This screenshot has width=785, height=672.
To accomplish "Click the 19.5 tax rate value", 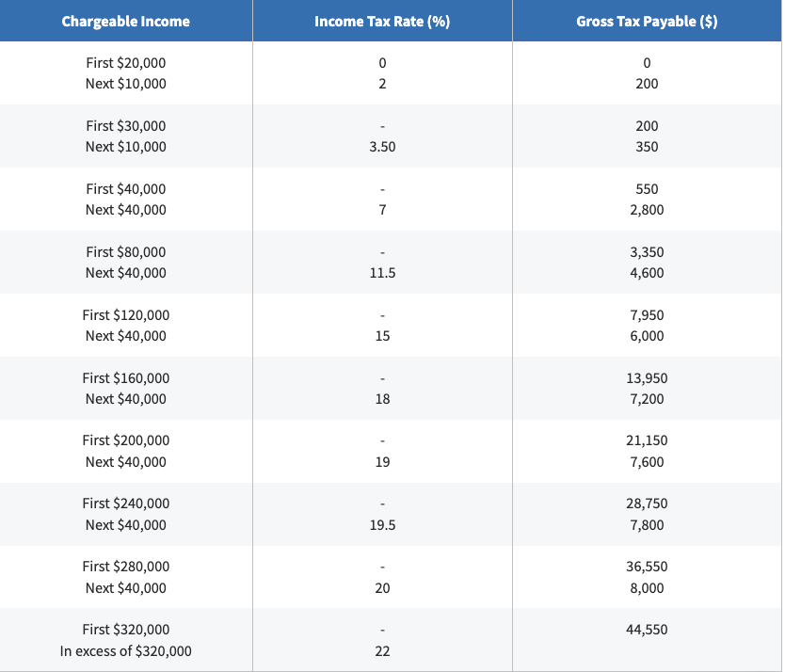I will click(382, 525).
